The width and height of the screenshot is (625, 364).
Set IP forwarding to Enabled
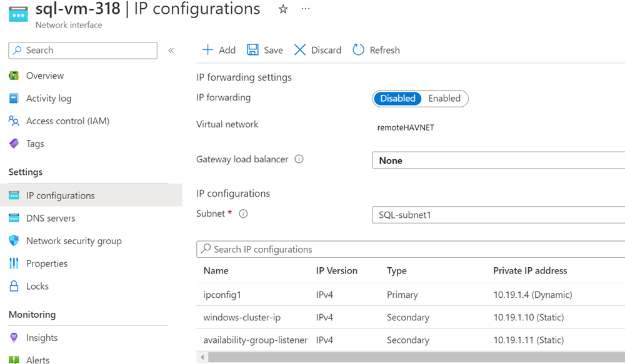tap(444, 99)
